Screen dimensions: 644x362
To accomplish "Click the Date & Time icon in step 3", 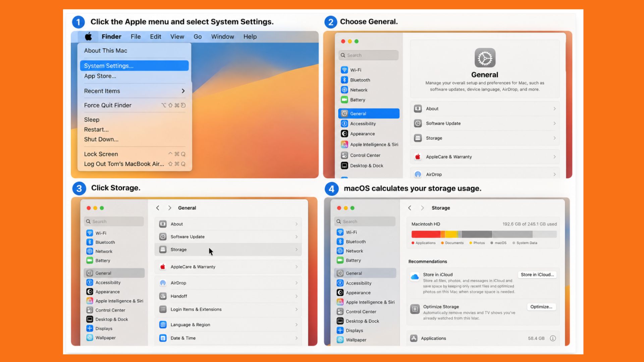I will tap(163, 338).
